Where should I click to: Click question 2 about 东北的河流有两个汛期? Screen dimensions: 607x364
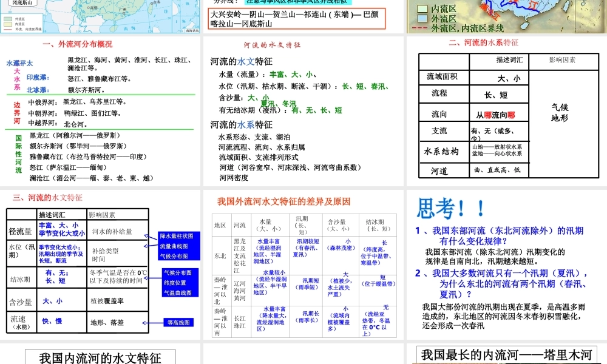tap(501, 283)
